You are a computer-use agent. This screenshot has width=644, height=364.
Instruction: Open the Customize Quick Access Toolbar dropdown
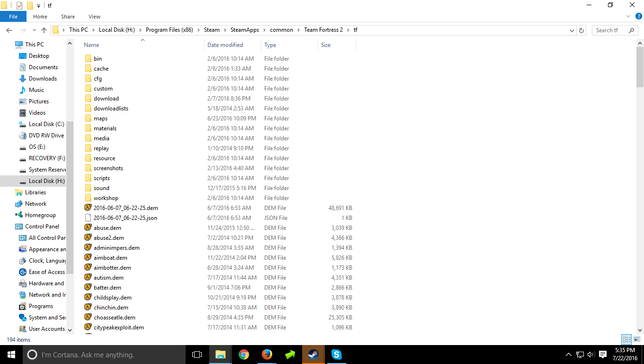39,6
